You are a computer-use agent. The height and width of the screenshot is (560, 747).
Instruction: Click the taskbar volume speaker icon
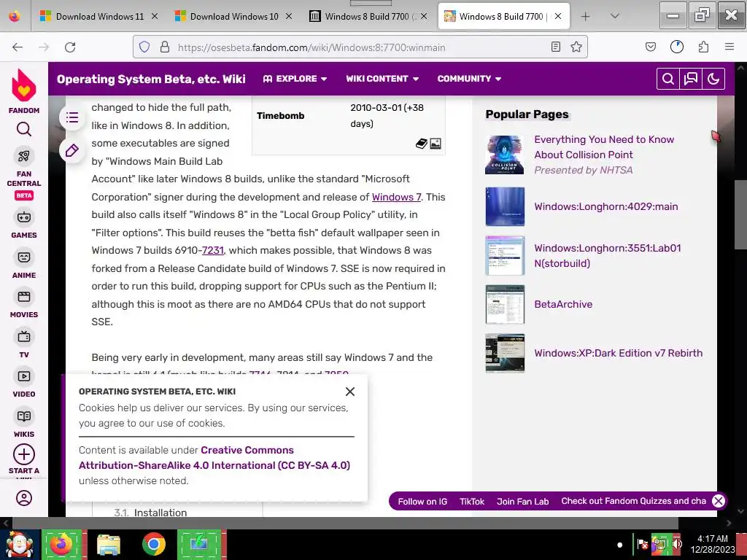pos(677,544)
